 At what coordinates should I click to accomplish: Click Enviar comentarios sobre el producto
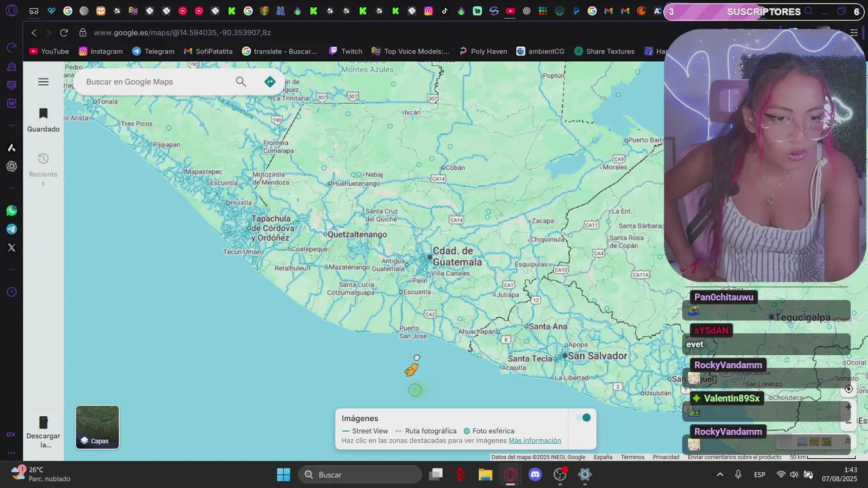[734, 457]
